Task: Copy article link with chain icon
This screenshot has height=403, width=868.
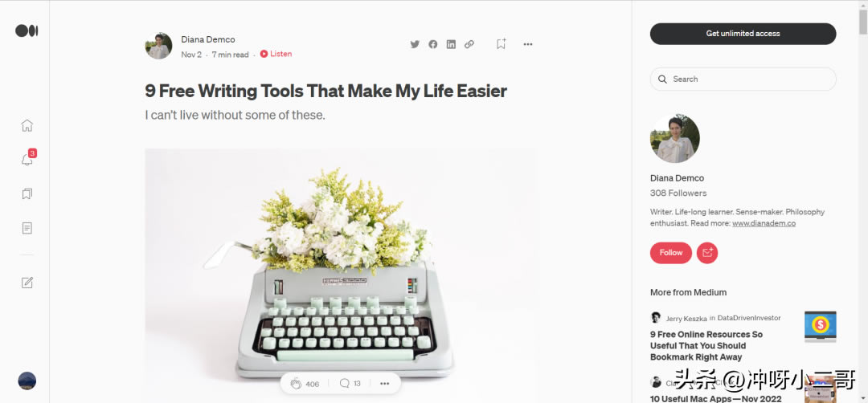Action: 469,44
